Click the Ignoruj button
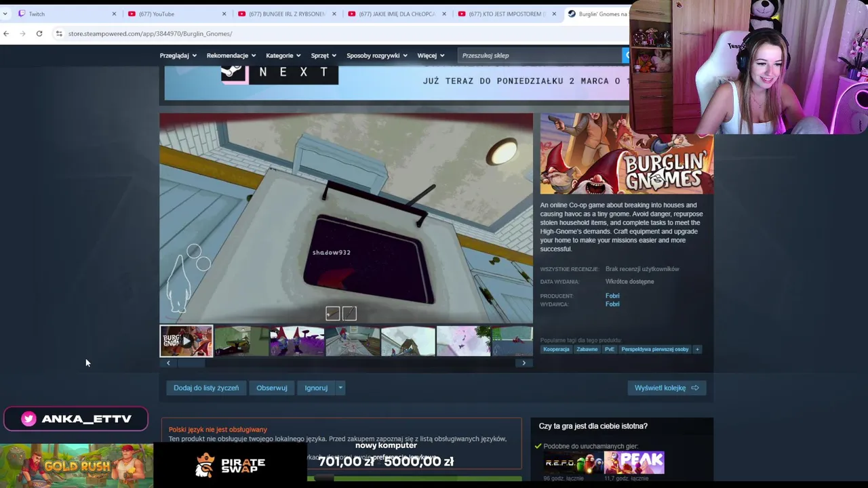868x488 pixels. pyautogui.click(x=316, y=388)
